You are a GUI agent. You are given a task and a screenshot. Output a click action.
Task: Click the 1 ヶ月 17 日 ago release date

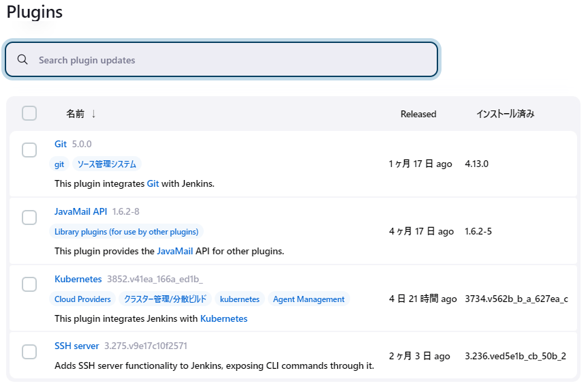[x=420, y=164]
